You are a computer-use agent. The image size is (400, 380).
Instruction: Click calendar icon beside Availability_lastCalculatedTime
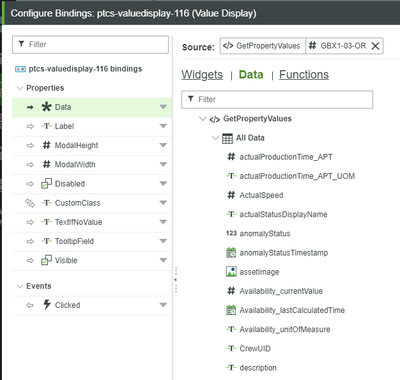(x=231, y=310)
